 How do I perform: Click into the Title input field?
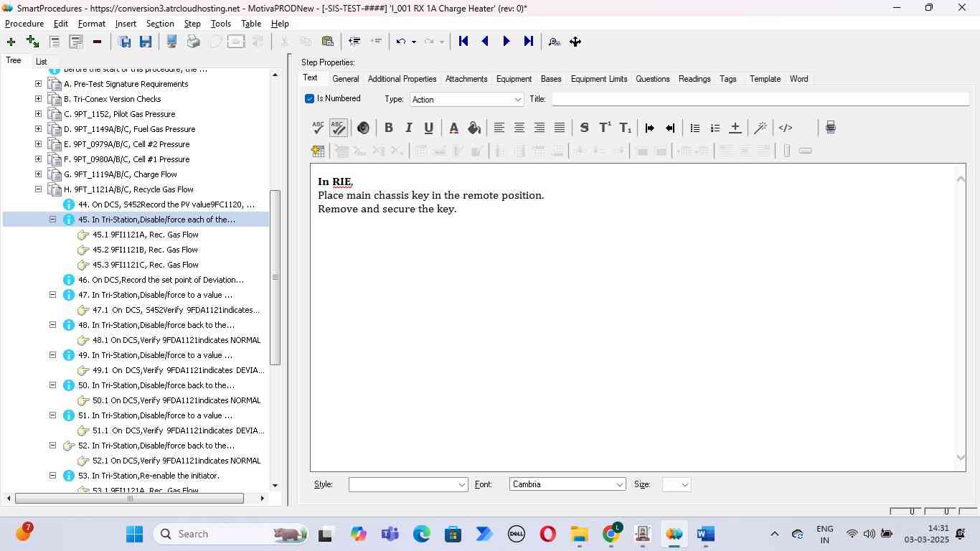coord(760,99)
